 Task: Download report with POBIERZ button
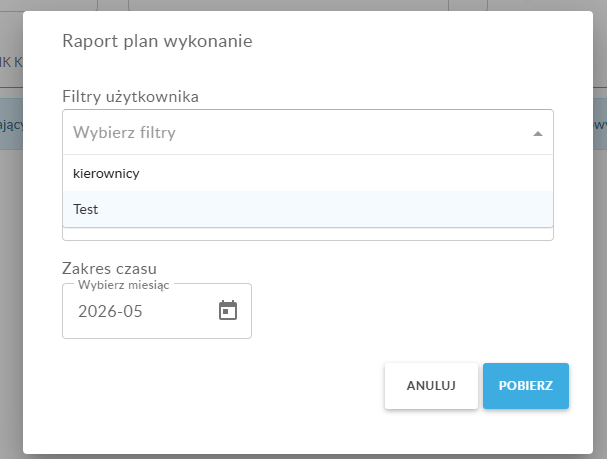coord(526,385)
